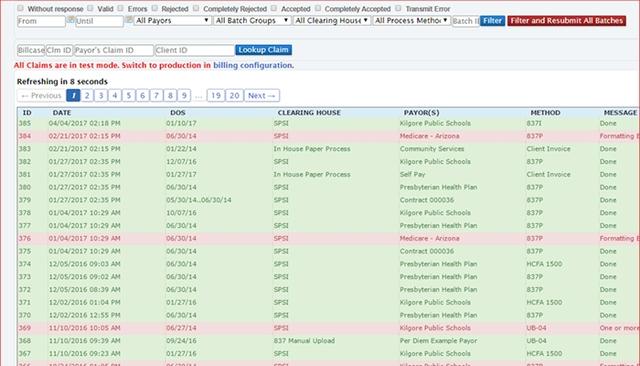The width and height of the screenshot is (640, 366).
Task: Expand the All Process Methods dropdown
Action: [411, 20]
